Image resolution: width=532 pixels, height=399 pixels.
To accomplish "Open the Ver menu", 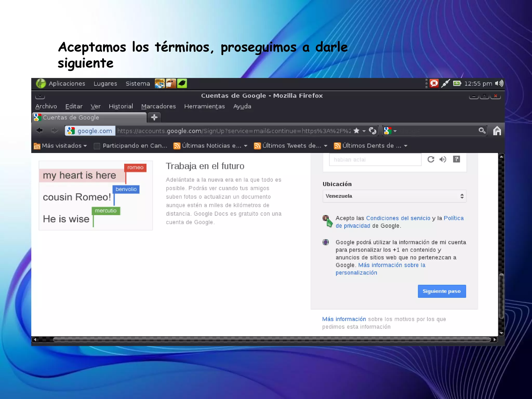I will coord(95,106).
